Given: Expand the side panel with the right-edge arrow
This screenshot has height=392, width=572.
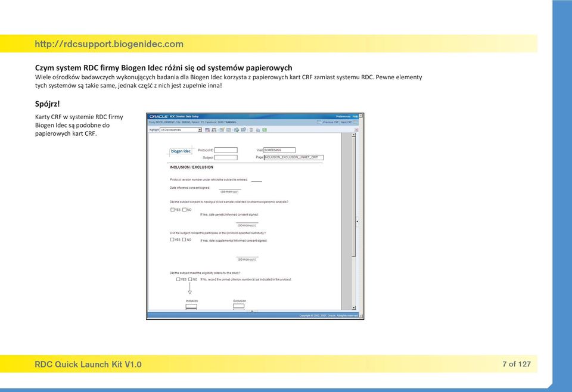Looking at the screenshot, I should pyautogui.click(x=357, y=222).
